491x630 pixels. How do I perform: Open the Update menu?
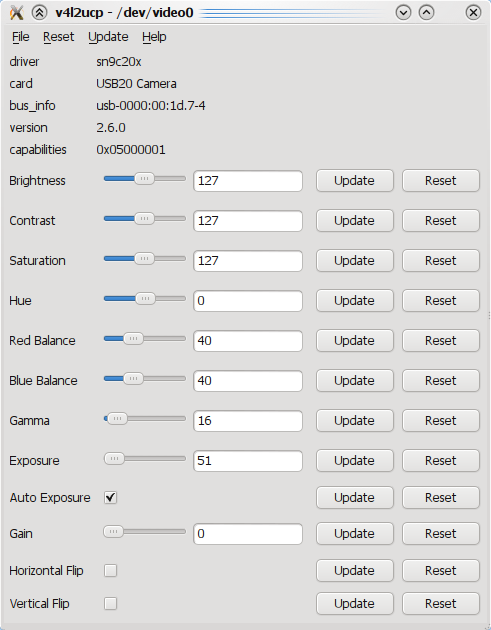point(108,37)
